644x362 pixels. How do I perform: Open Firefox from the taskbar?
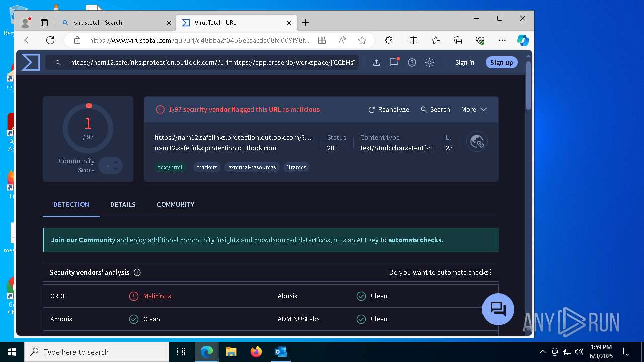point(256,352)
